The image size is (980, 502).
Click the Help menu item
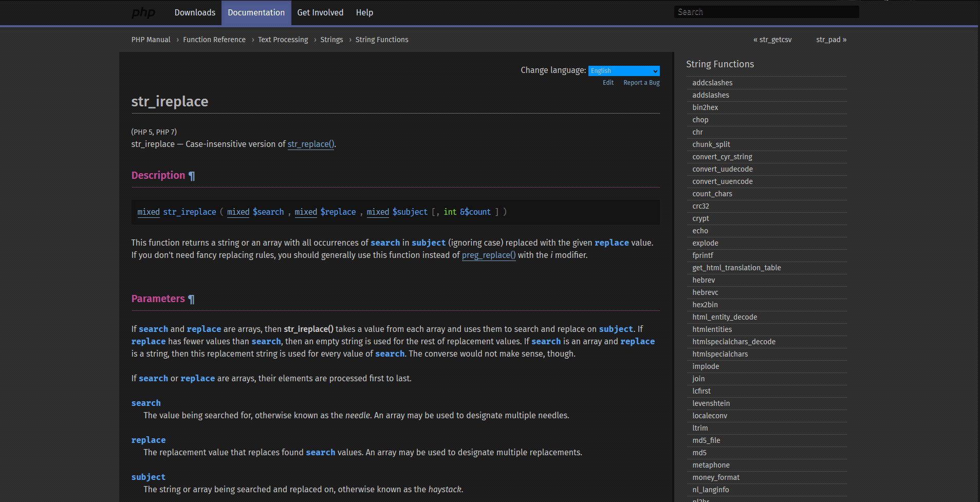[364, 12]
